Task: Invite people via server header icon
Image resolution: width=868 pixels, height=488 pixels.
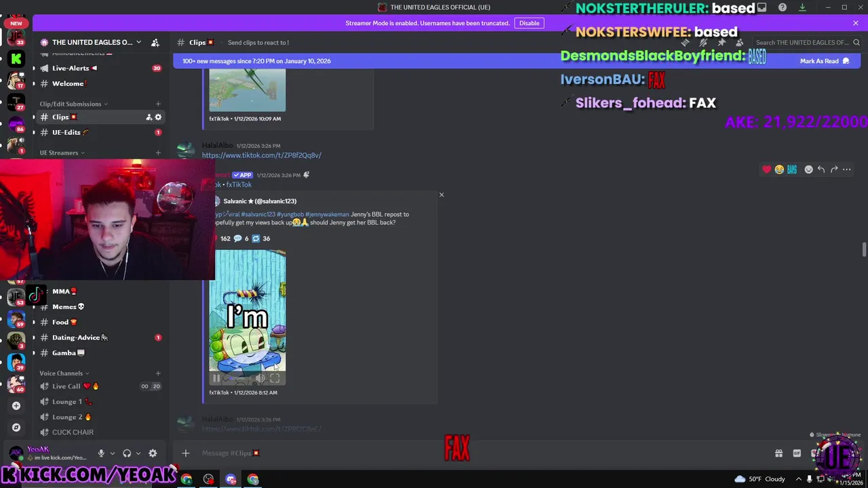Action: [155, 42]
